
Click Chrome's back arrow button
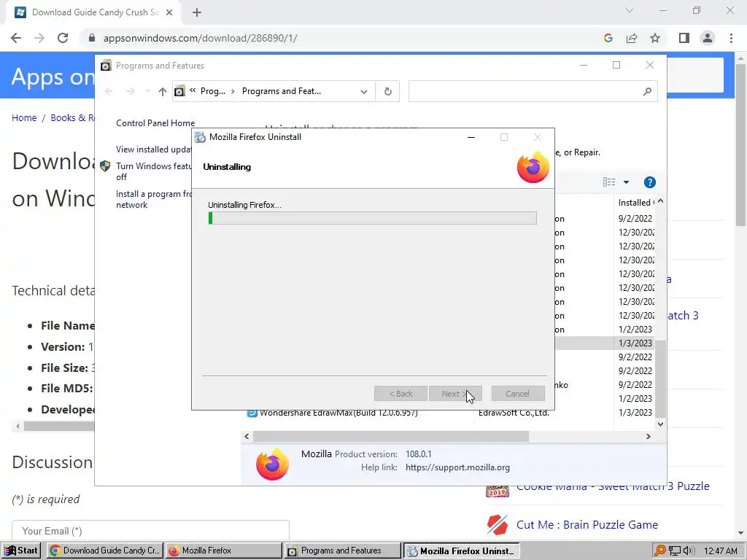coord(16,38)
